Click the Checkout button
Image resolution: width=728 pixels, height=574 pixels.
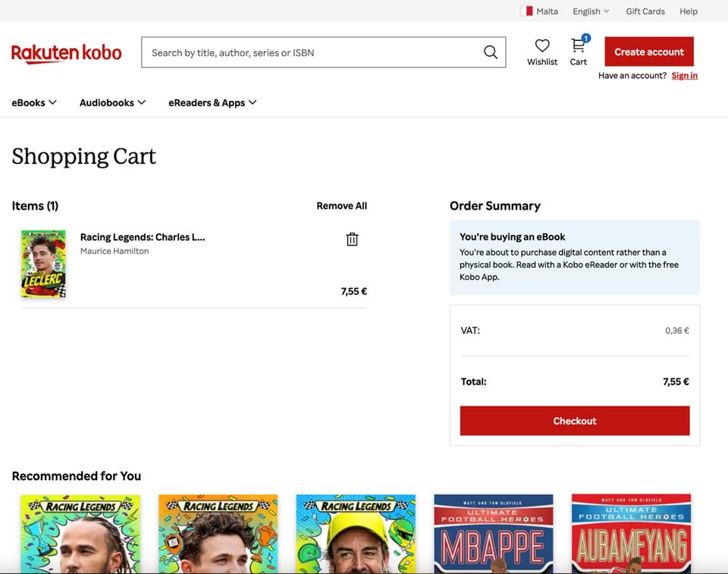click(575, 421)
